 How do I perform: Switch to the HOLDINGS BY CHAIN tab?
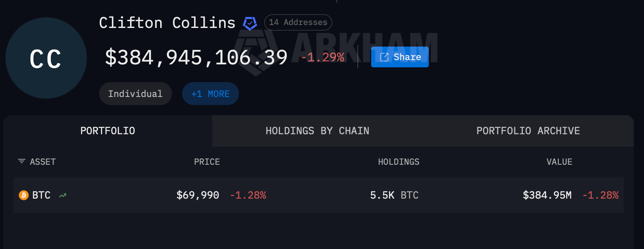pos(317,131)
